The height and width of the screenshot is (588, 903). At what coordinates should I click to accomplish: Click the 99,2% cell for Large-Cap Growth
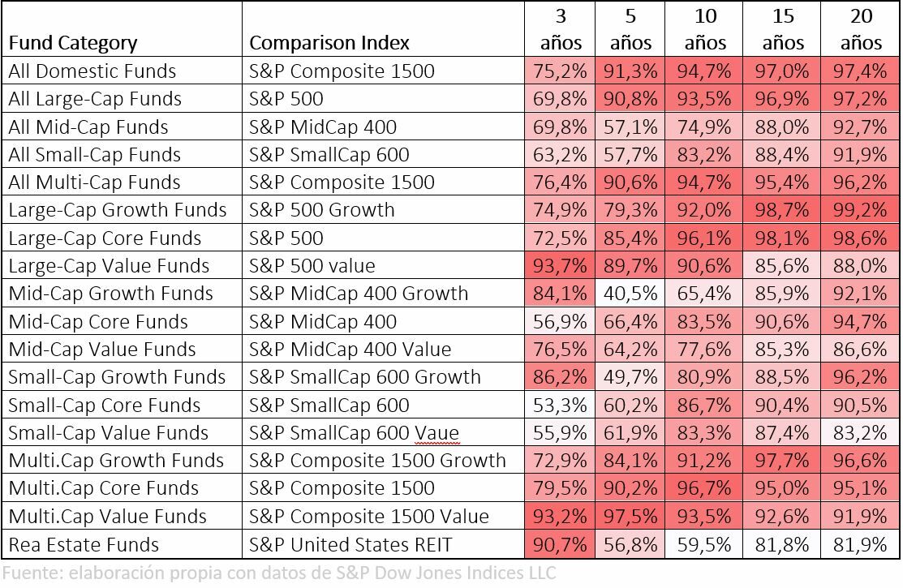tap(861, 210)
